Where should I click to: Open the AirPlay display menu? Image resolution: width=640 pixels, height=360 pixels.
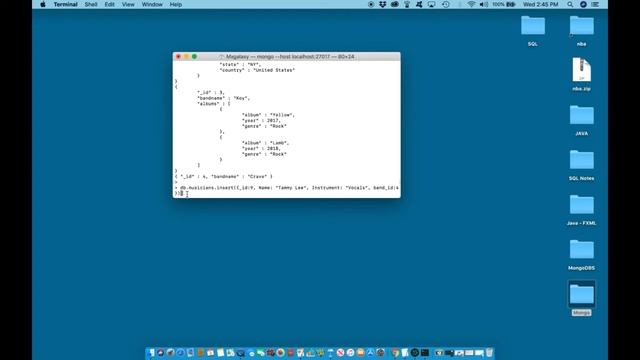[431, 4]
